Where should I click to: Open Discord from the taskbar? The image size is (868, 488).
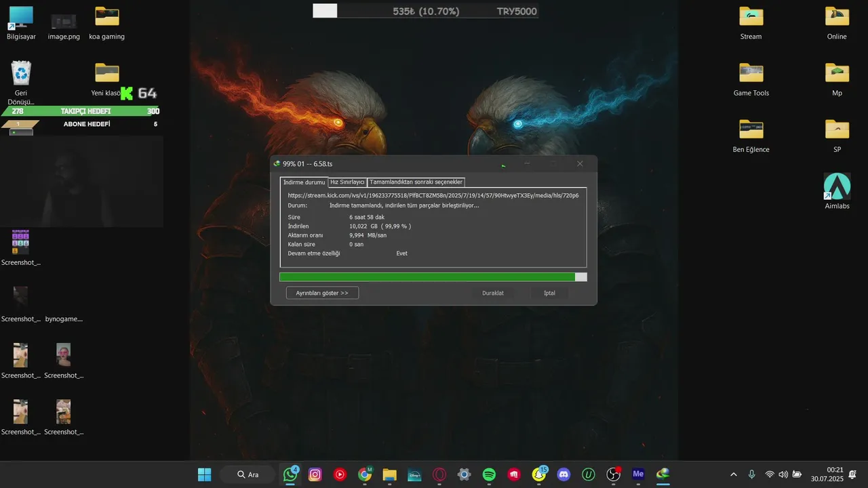point(564,474)
